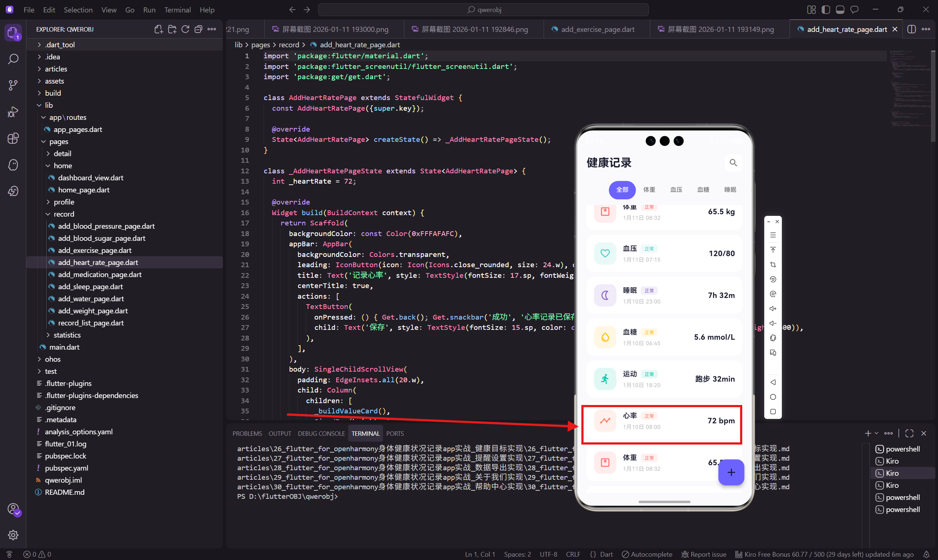This screenshot has height=560, width=938.
Task: Toggle the bottom panel layout
Action: tap(840, 10)
